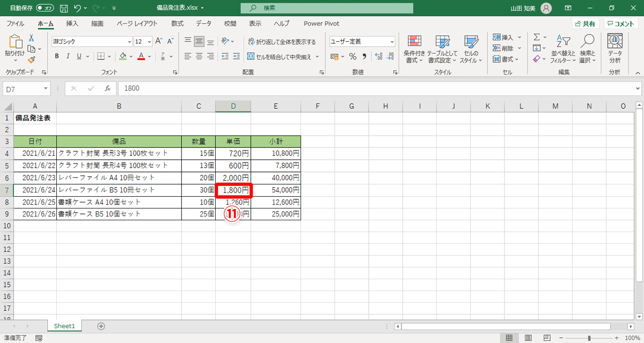Toggle italic formatting I

pos(68,56)
